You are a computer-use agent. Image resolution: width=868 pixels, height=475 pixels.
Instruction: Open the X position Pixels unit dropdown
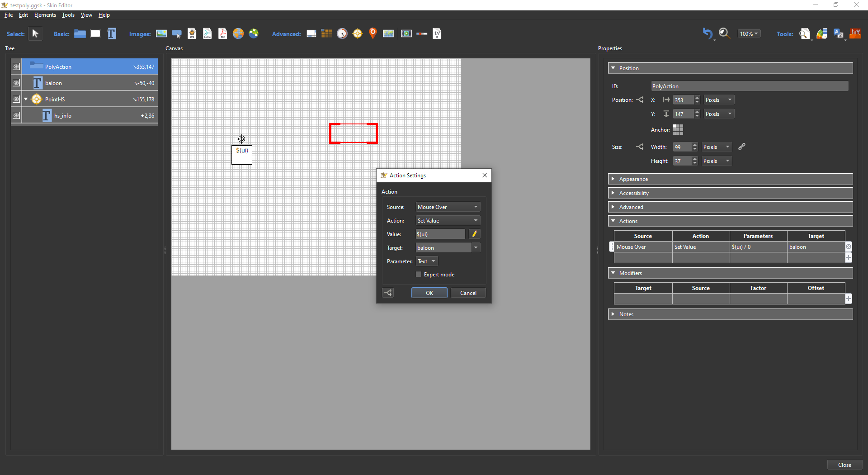tap(719, 100)
